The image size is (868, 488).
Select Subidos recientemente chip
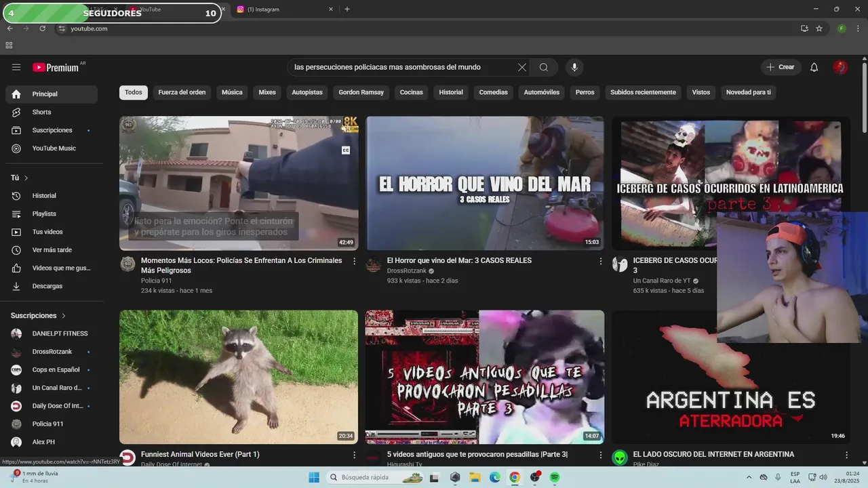point(643,92)
